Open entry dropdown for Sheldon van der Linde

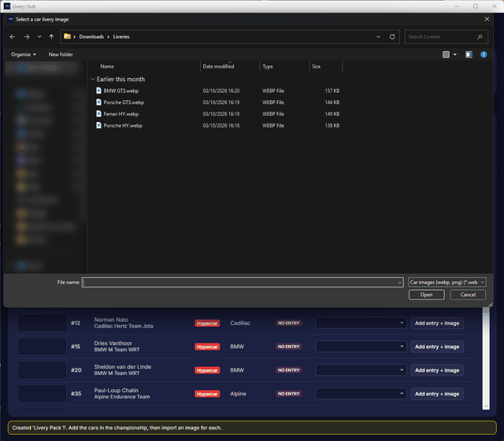[361, 370]
